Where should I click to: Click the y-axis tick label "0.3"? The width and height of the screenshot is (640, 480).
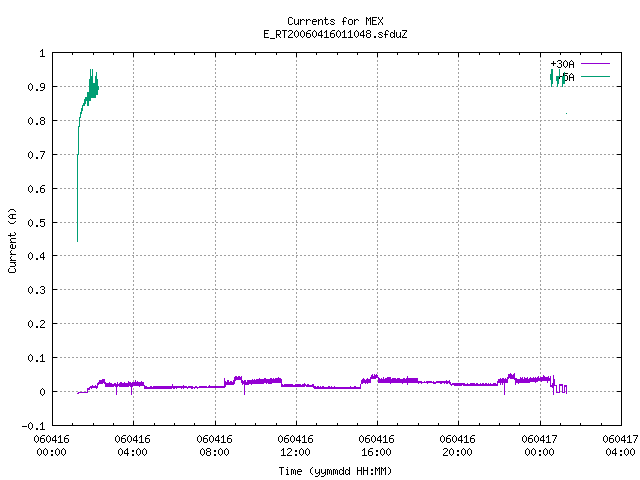(36, 290)
